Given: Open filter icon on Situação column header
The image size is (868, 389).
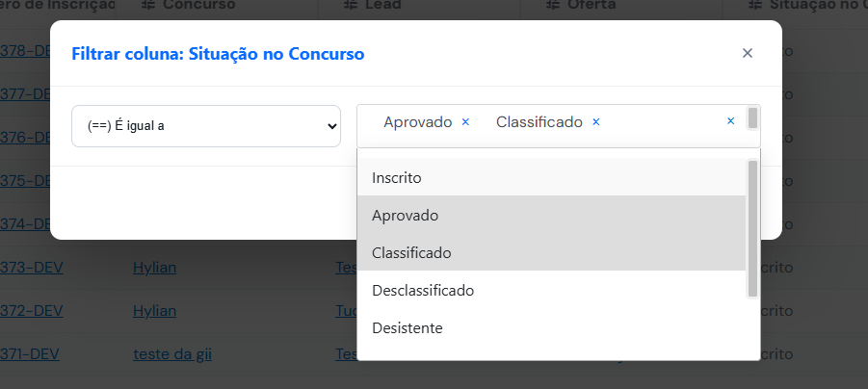Looking at the screenshot, I should tap(754, 5).
